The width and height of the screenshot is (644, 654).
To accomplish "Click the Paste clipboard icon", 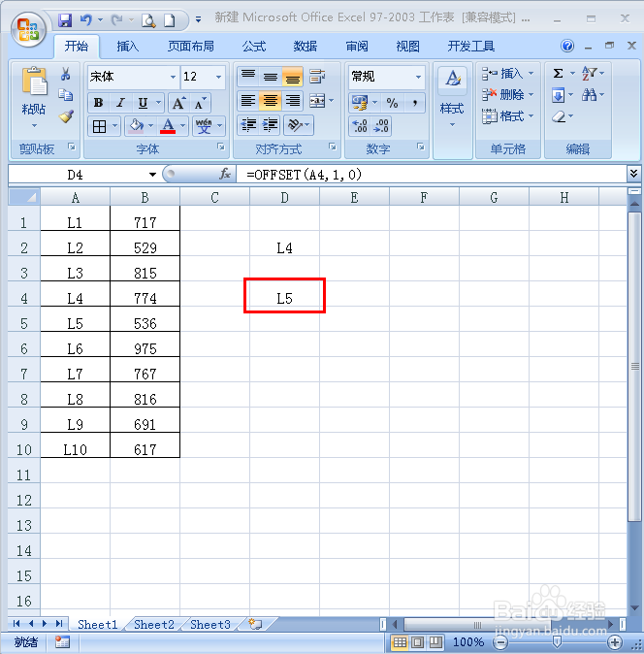I will [x=34, y=82].
